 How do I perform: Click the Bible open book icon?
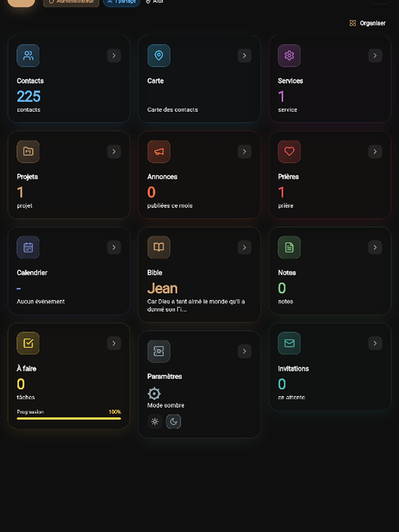(159, 247)
